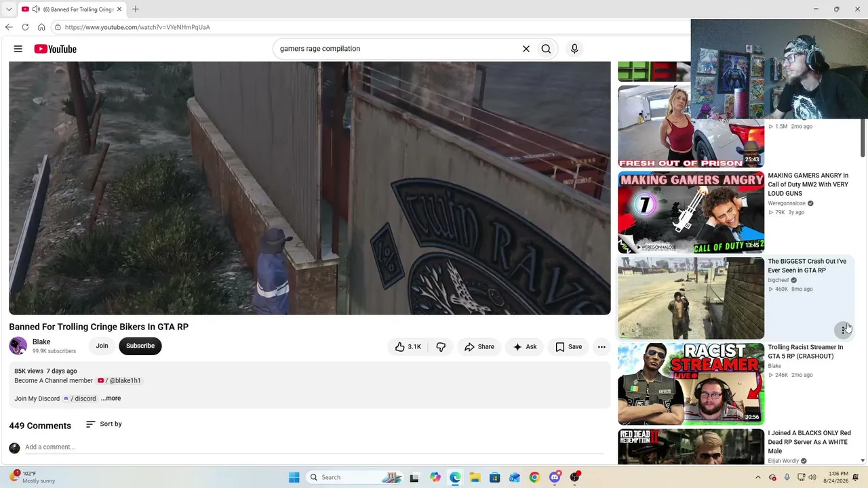Subscribe to Blake's channel
The width and height of the screenshot is (868, 488).
click(x=140, y=346)
